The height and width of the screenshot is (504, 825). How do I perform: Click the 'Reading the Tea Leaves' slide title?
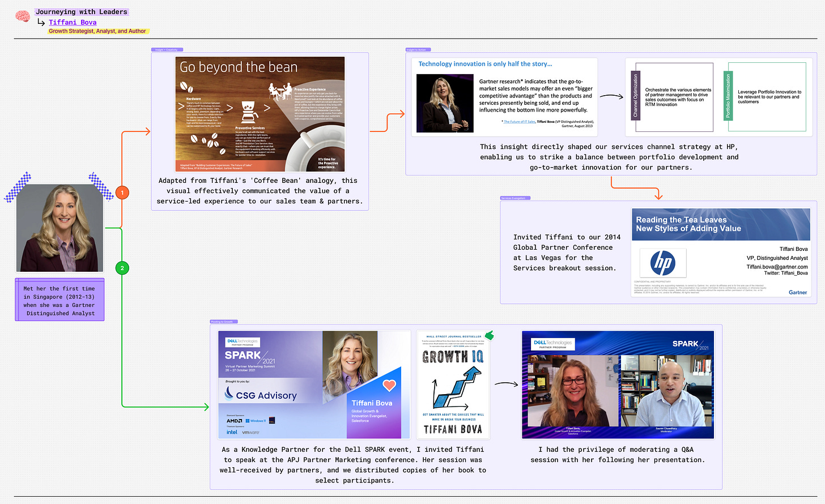(x=688, y=224)
